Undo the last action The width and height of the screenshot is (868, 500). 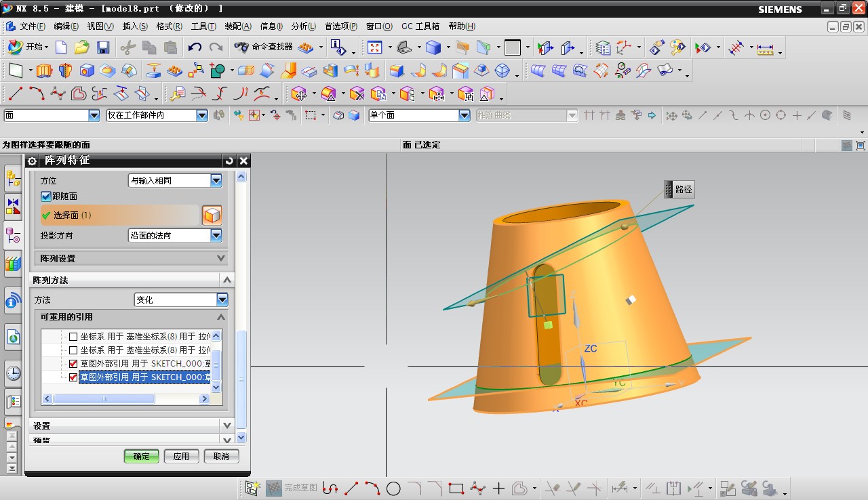click(195, 47)
